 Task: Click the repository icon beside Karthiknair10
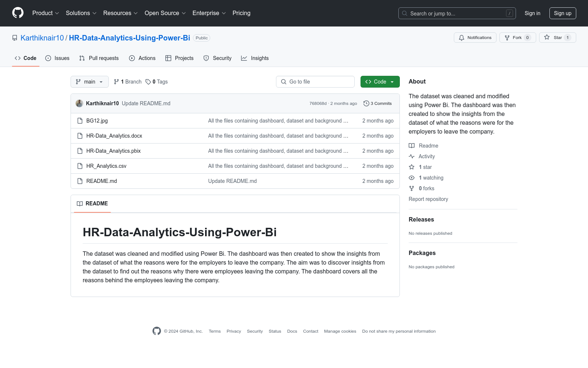point(15,38)
